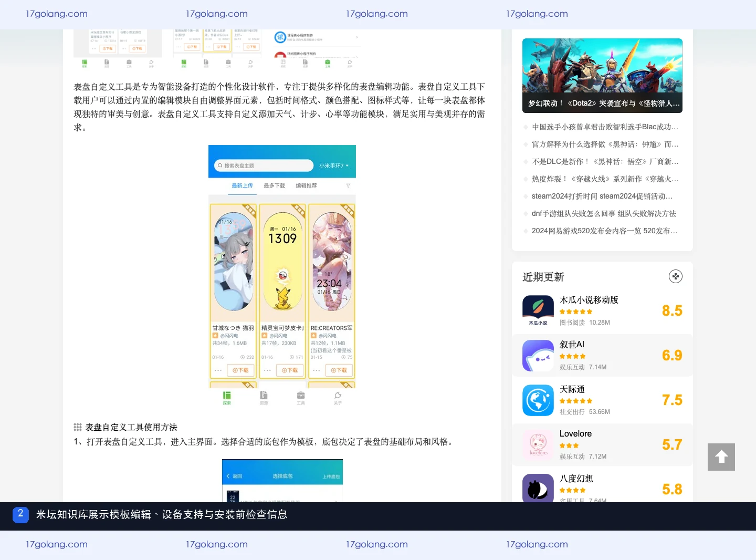
Task: Open the 叙世AI app icon
Action: [x=538, y=356]
